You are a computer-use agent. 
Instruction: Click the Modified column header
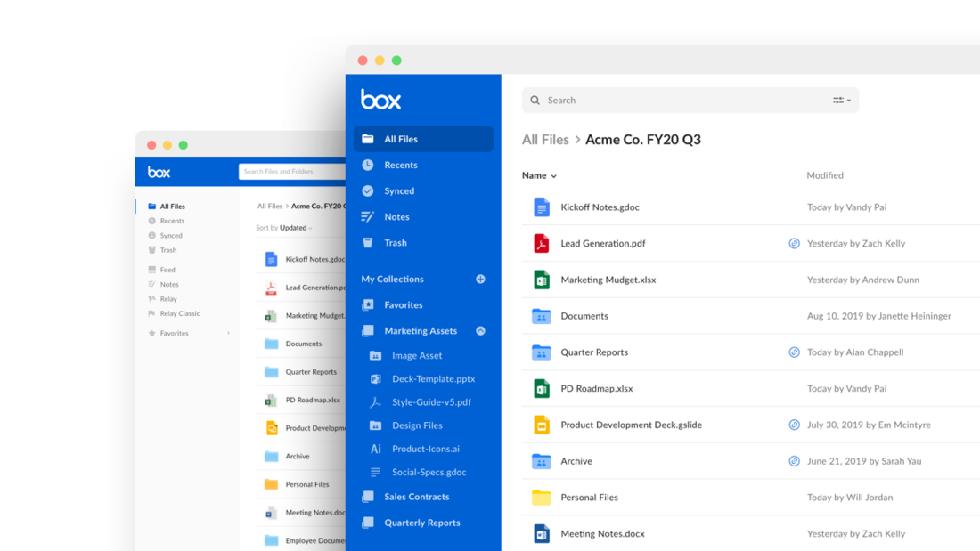pos(824,175)
